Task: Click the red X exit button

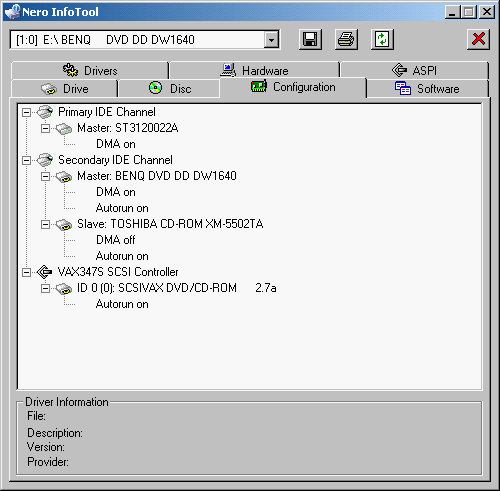Action: tap(478, 40)
